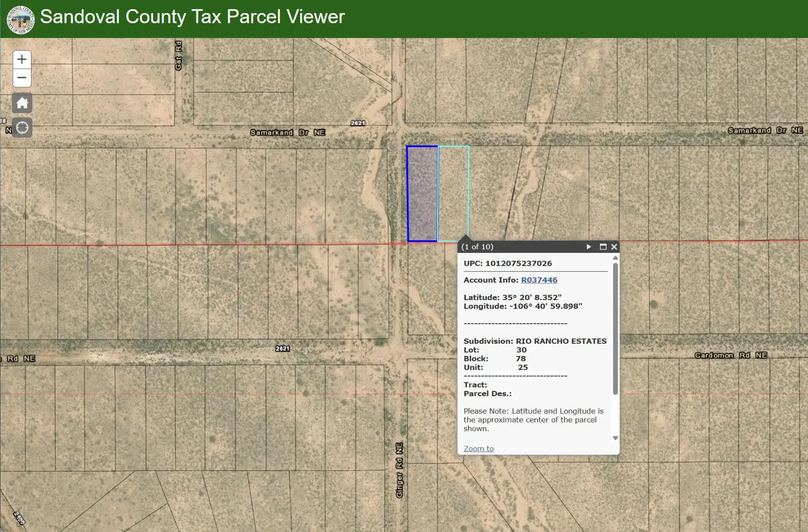Click the default extent home icon
808x532 pixels.
tap(22, 103)
